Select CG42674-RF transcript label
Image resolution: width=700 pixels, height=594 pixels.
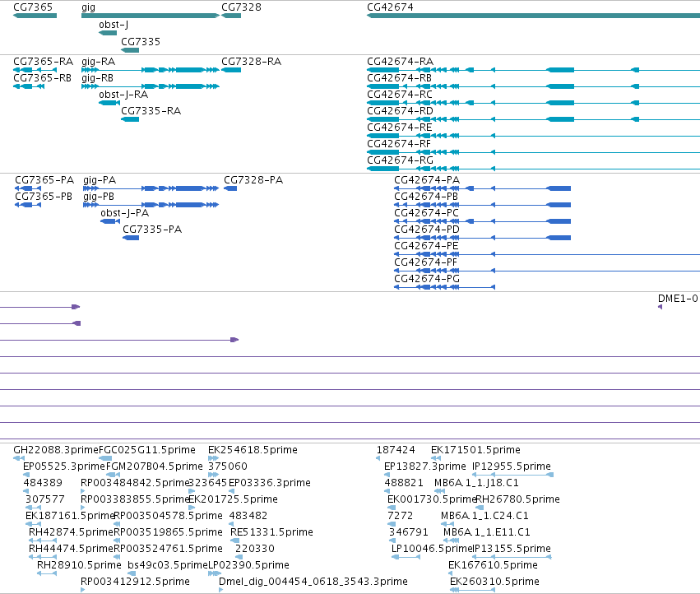[399, 144]
